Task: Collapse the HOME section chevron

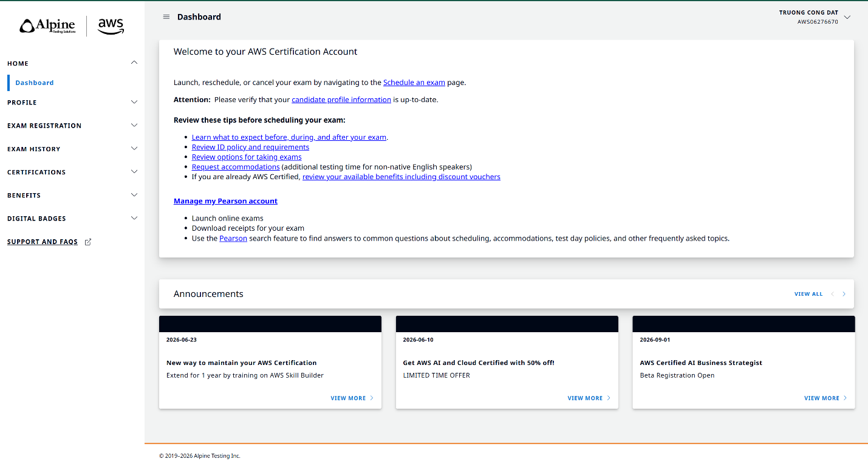Action: tap(134, 63)
